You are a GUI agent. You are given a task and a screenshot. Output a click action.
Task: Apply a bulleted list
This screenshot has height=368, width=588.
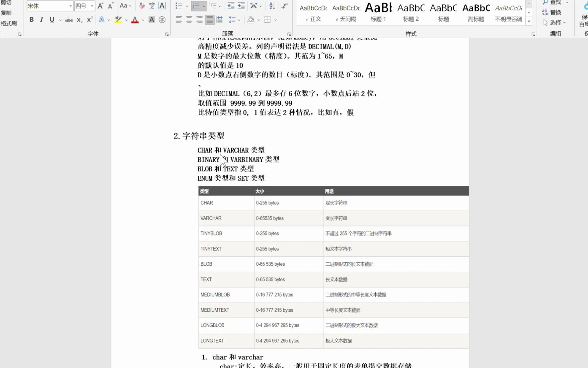(179, 6)
